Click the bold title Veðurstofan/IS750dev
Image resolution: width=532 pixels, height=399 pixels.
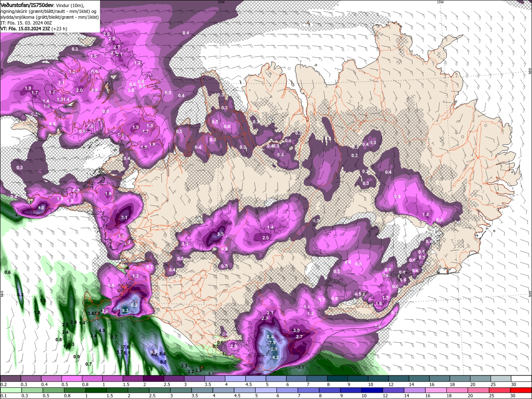(27, 5)
